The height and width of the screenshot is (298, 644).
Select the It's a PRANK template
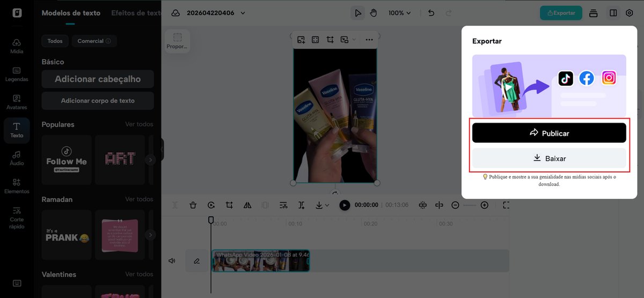point(67,235)
